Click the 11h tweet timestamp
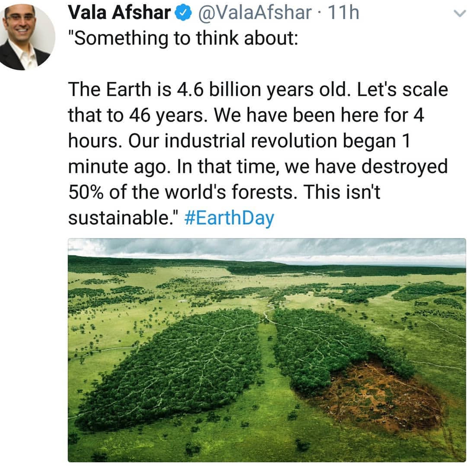This screenshot has height=476, width=467. click(x=343, y=13)
